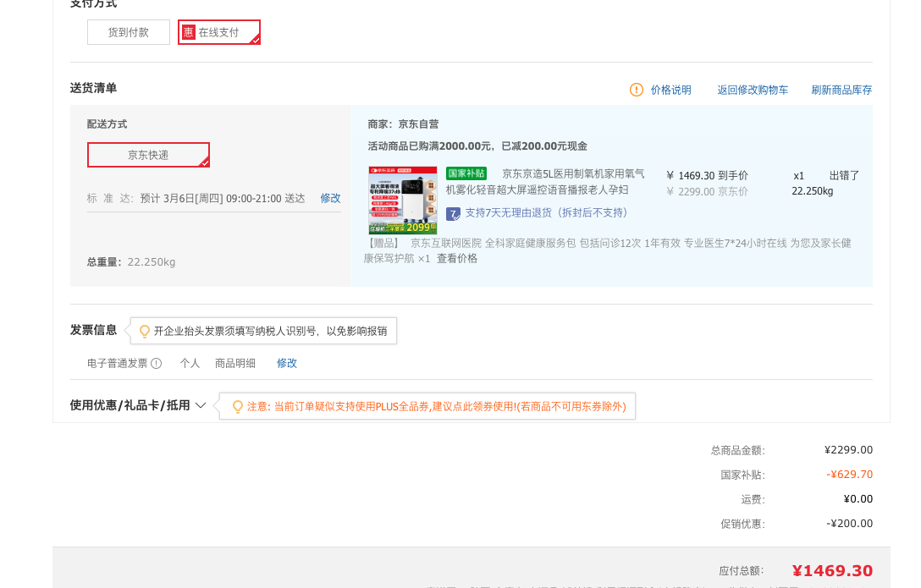921x588 pixels.
Task: Click the orange exclamation icon beside 价格说明
Action: click(636, 90)
